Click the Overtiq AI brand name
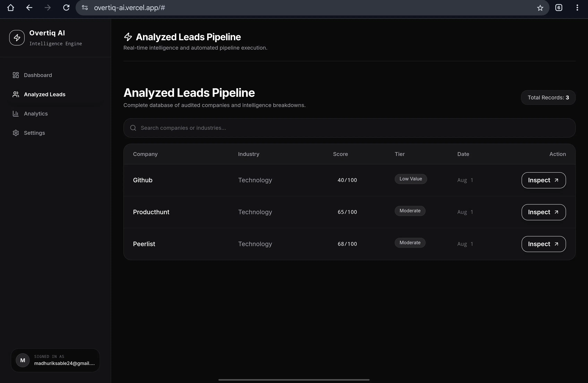 47,33
